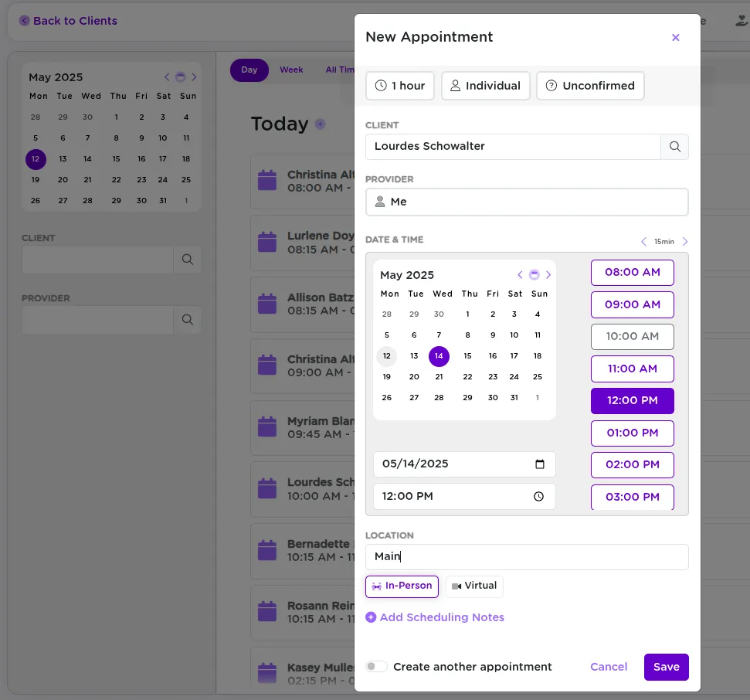Go to next month in the dialog calendar
750x700 pixels.
pyautogui.click(x=548, y=275)
